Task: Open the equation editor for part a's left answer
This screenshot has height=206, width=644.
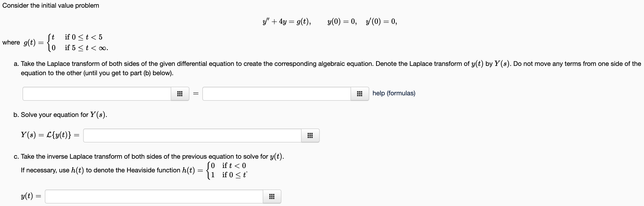Action: pyautogui.click(x=180, y=94)
